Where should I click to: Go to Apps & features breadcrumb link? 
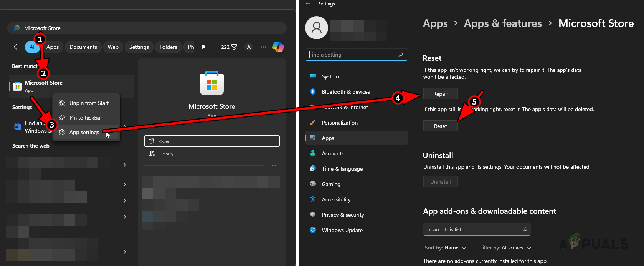point(503,23)
